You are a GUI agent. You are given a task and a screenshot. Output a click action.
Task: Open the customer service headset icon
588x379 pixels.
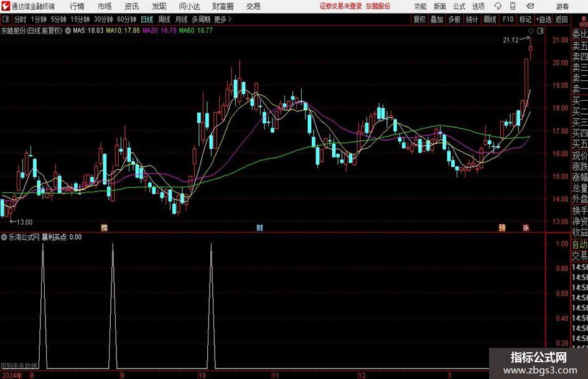(x=498, y=6)
